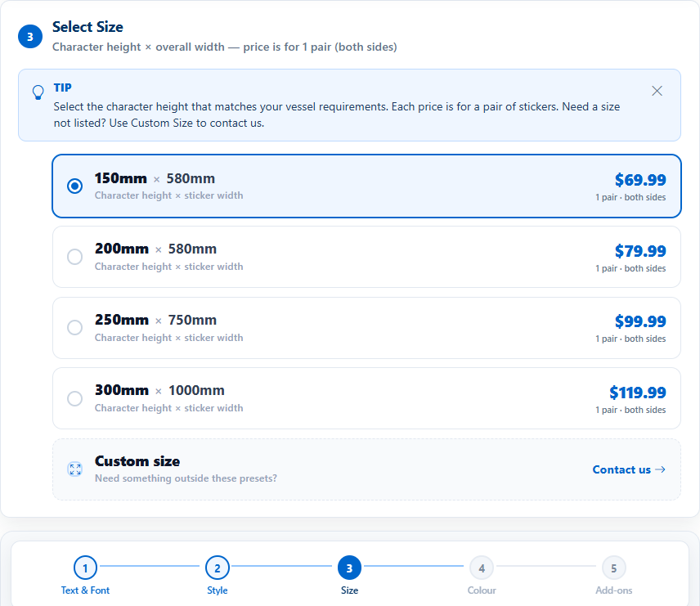Screen dimensions: 700x606
Task: Click the lightbulb tip icon
Action: tap(38, 92)
